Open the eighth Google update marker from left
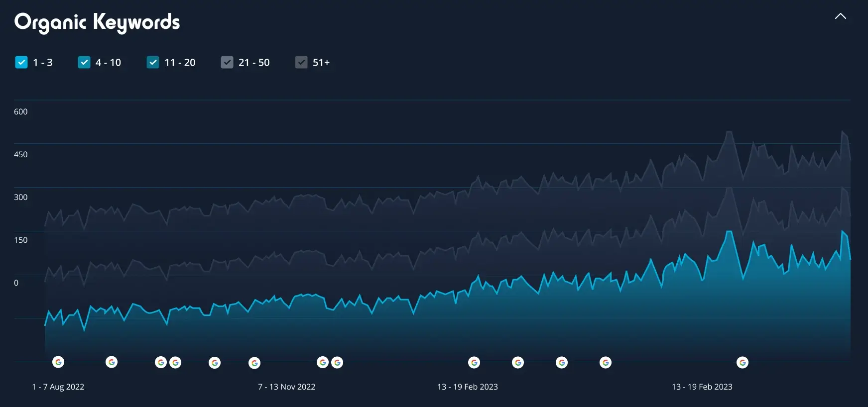Viewport: 868px width, 407px height. [337, 363]
